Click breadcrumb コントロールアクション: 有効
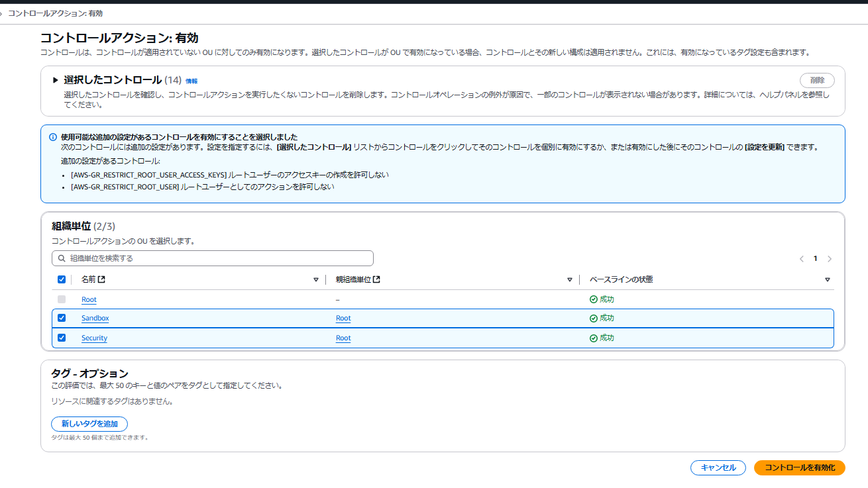Image resolution: width=868 pixels, height=488 pixels. 55,13
